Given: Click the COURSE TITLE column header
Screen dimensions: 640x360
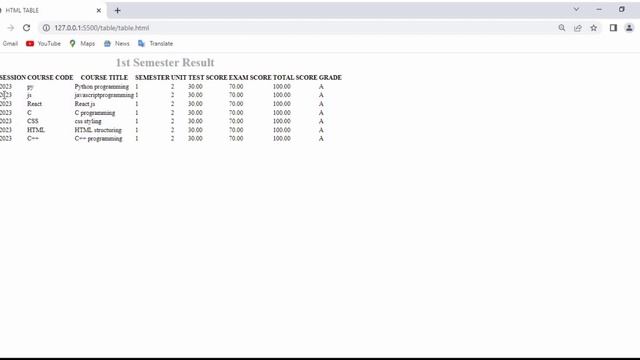Looking at the screenshot, I should (104, 78).
